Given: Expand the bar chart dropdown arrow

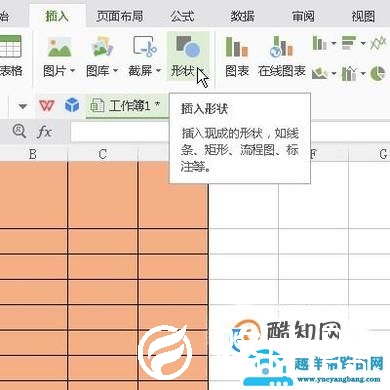Looking at the screenshot, I should tap(363, 43).
